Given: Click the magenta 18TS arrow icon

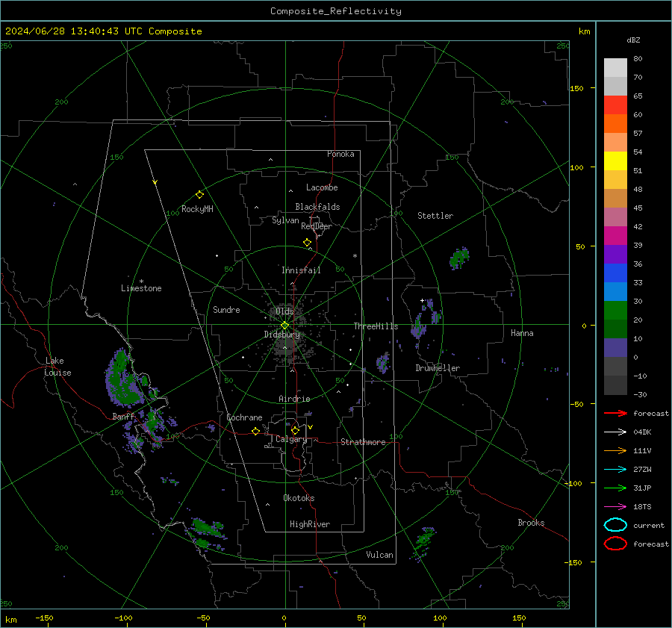Looking at the screenshot, I should (615, 507).
